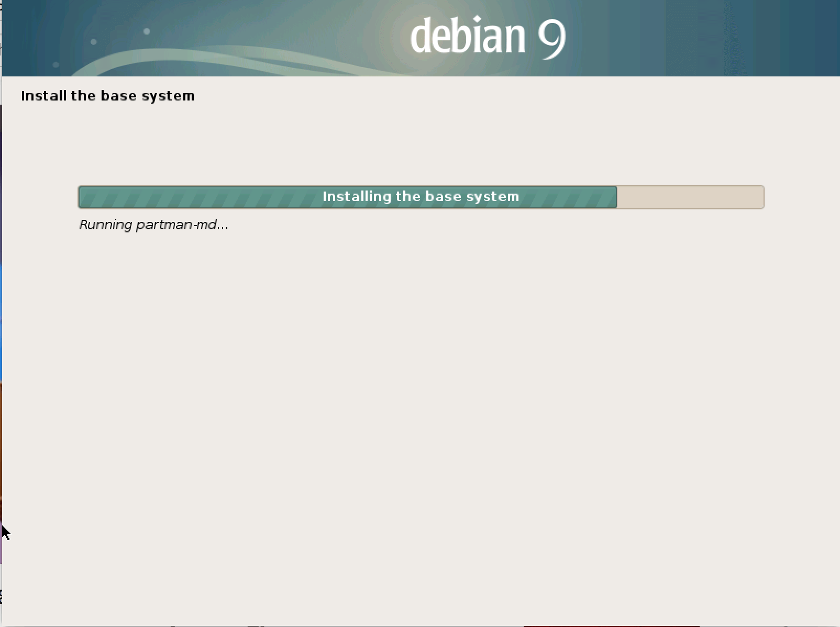Click the swirled "9" numeral in the logo

(552, 38)
